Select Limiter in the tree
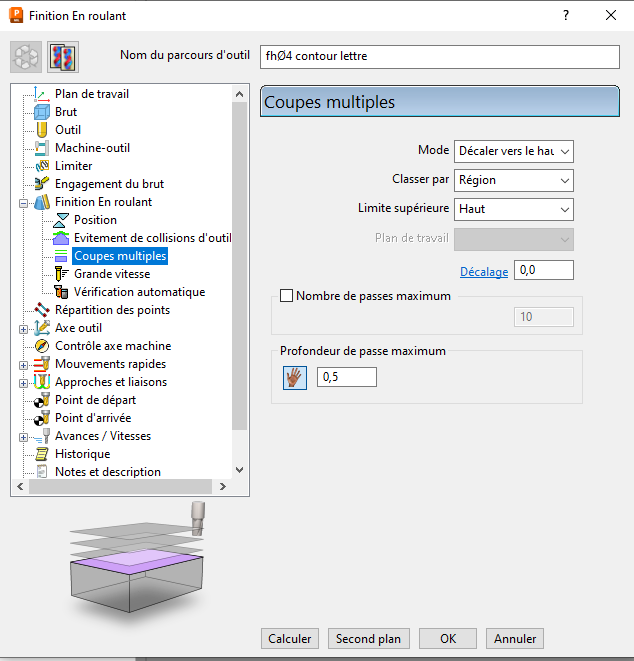This screenshot has width=634, height=661. tap(73, 166)
